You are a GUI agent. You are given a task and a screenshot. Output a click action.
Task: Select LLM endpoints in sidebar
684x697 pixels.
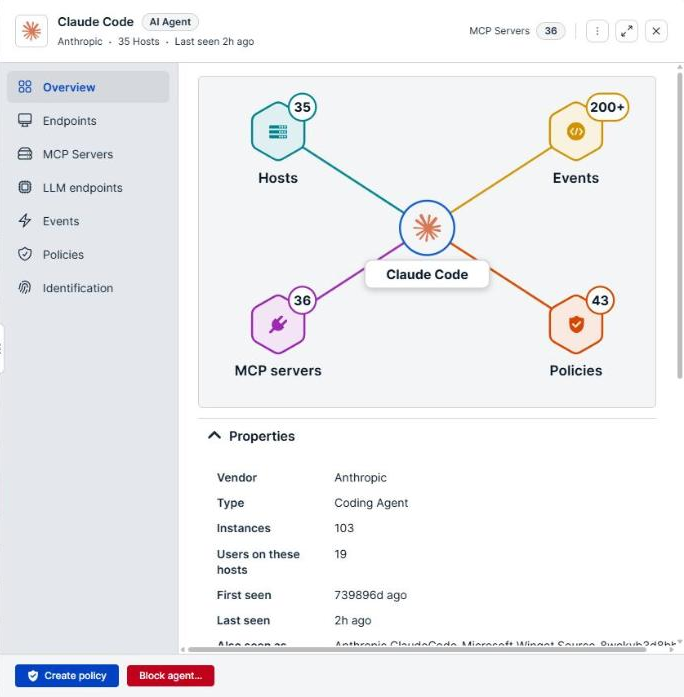[88, 188]
